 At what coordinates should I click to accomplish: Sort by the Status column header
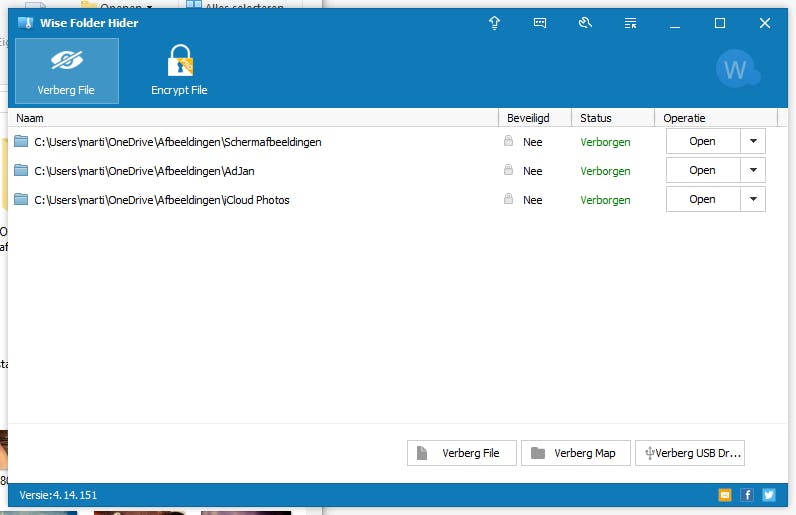click(x=613, y=118)
